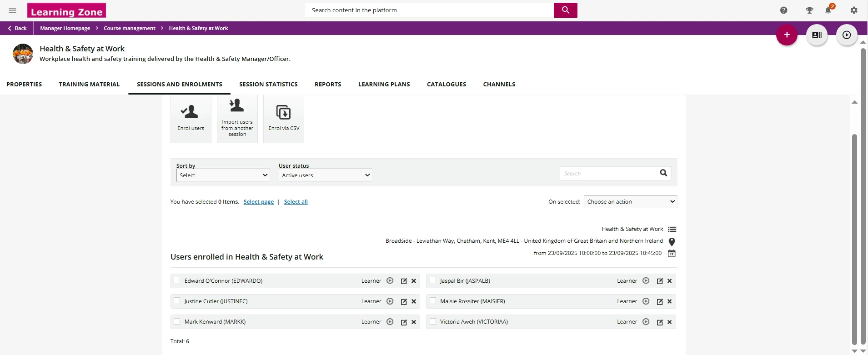Click the Select page link

click(259, 202)
